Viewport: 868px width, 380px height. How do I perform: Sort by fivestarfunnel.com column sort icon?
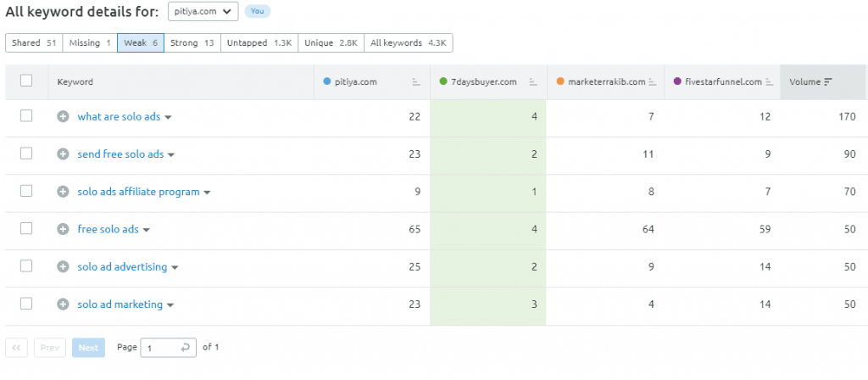pyautogui.click(x=770, y=82)
